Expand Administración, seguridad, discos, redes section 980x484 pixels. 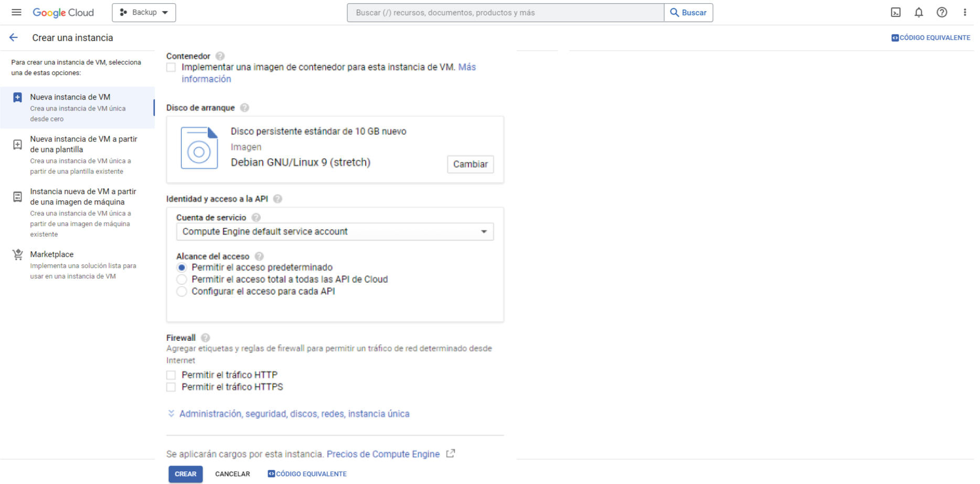[294, 414]
